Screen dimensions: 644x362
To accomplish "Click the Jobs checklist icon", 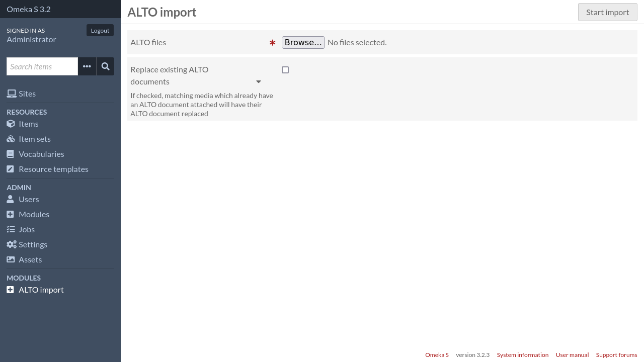I will click(x=11, y=229).
